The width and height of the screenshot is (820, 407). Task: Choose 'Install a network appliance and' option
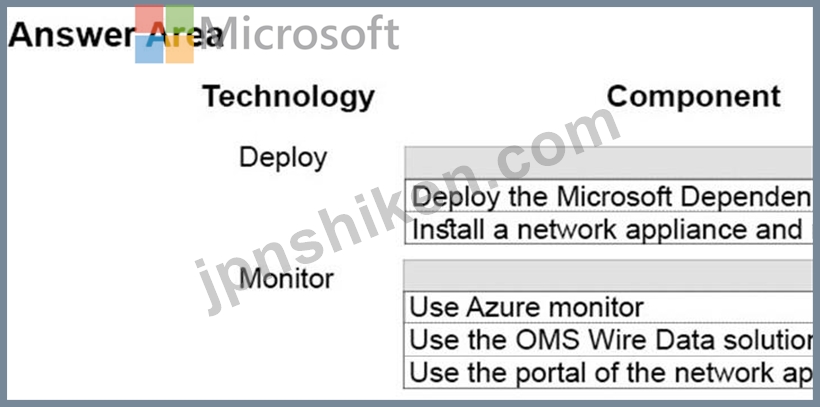click(609, 228)
